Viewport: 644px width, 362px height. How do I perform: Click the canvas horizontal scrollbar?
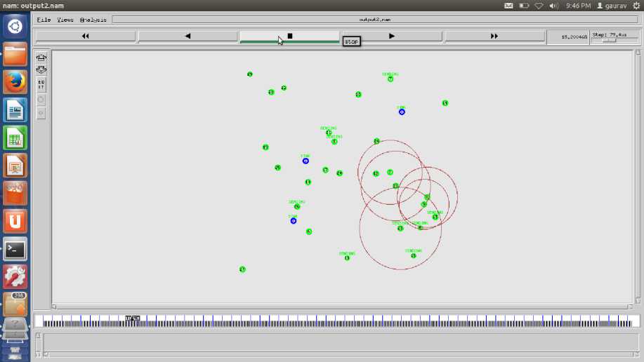(x=342, y=307)
